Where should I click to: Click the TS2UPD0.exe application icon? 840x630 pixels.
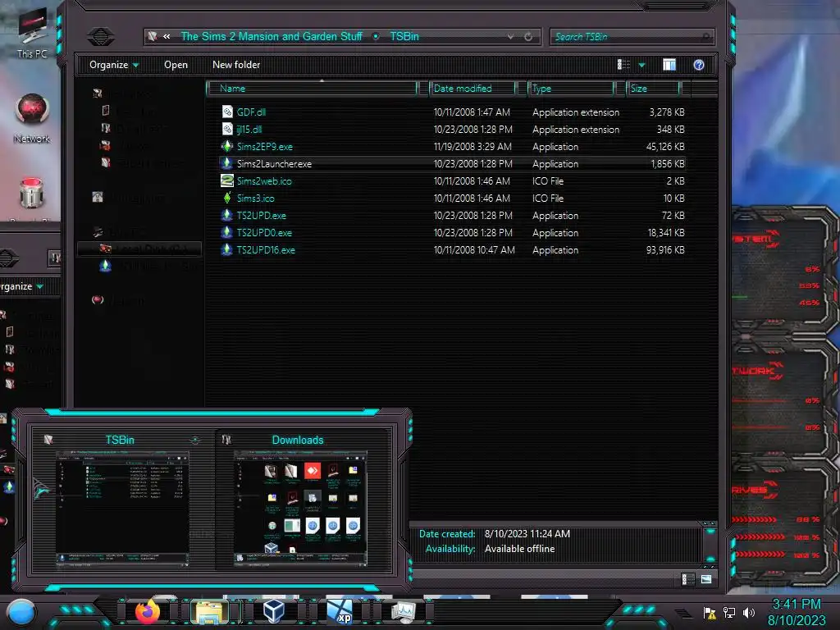227,232
